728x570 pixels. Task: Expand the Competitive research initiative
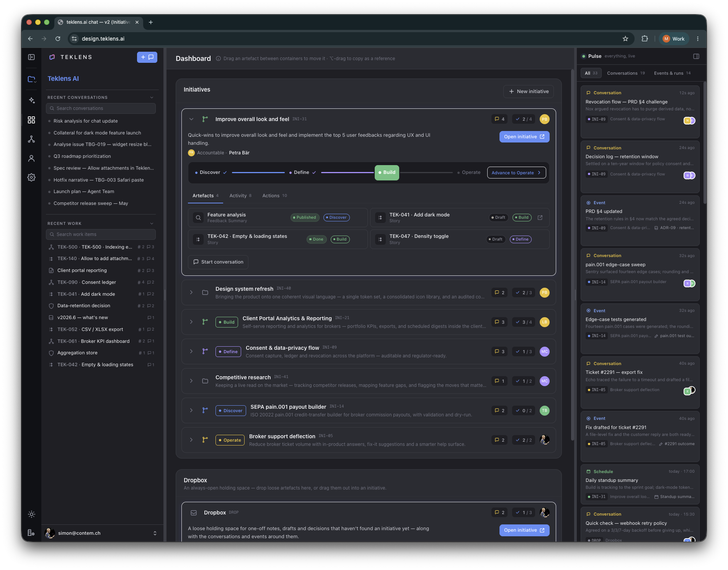[x=191, y=381]
